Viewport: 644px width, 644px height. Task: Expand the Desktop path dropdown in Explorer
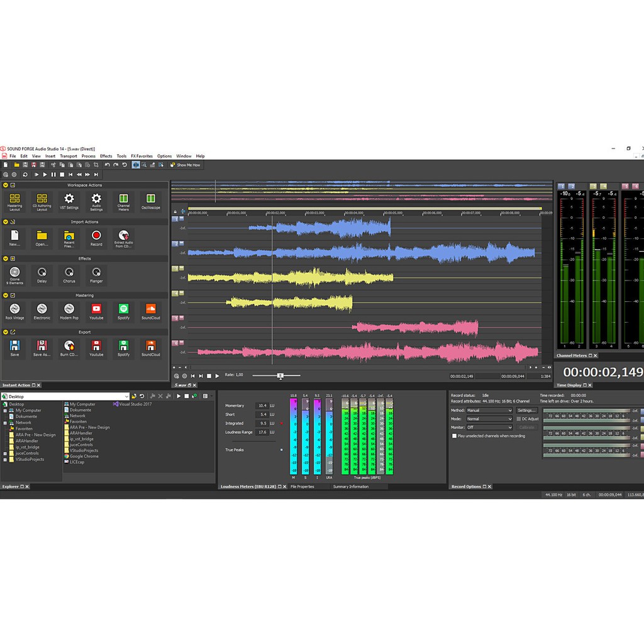(126, 397)
